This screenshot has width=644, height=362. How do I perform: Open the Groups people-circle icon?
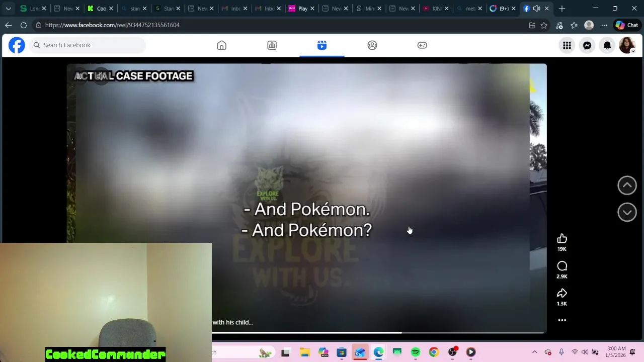(x=372, y=45)
